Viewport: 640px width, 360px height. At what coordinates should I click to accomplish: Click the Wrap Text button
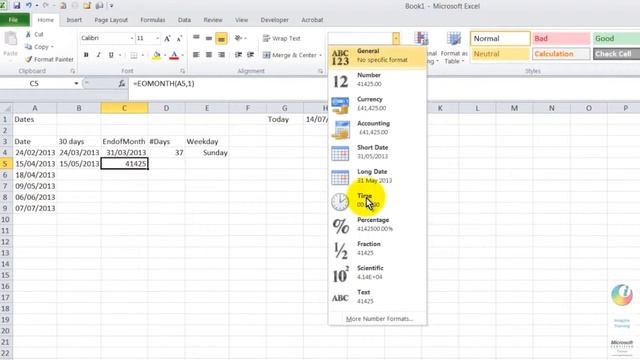pos(282,38)
